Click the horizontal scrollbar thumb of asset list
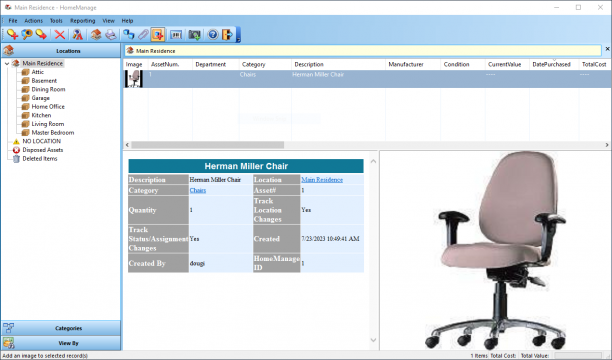This screenshot has height=360, width=612. click(x=208, y=145)
